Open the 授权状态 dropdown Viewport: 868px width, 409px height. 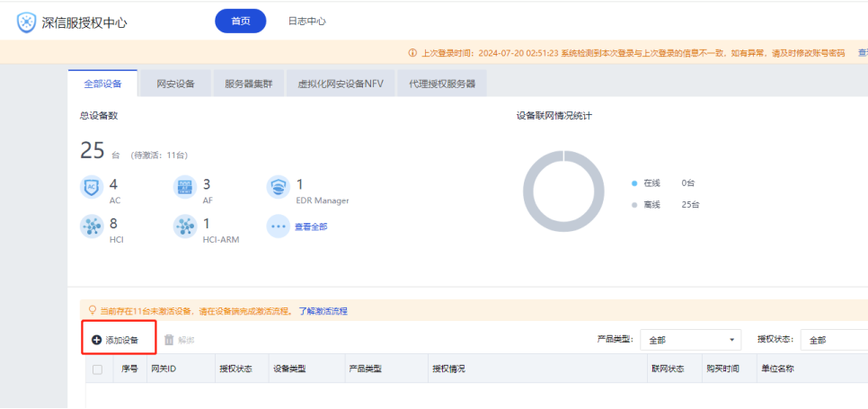pyautogui.click(x=833, y=340)
